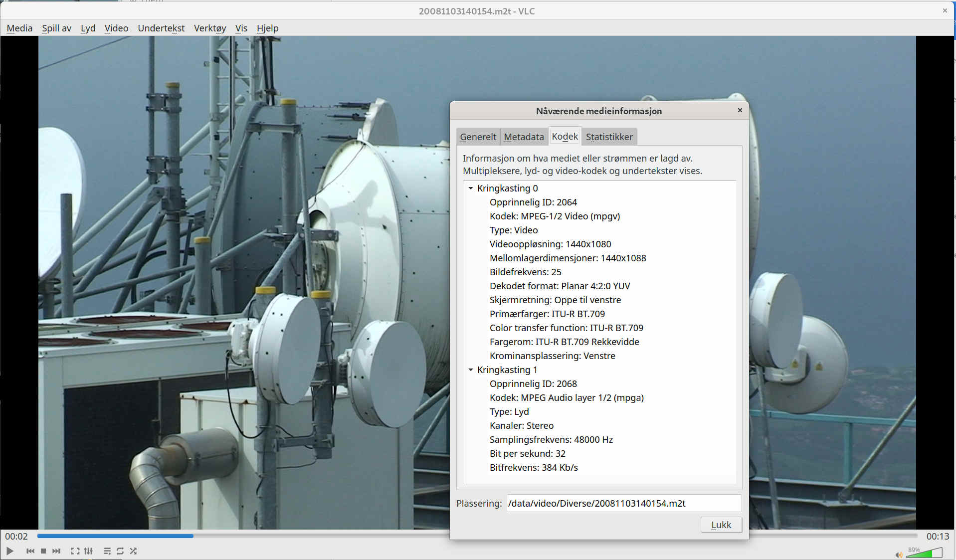
Task: Collapse the Kringkasting 0 stream
Action: (x=470, y=188)
